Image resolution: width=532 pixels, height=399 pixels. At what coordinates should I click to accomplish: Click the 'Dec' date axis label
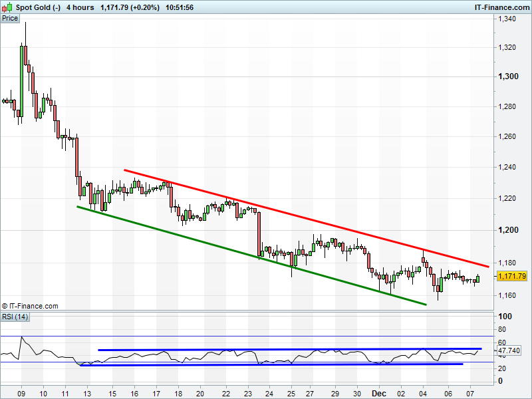point(378,394)
